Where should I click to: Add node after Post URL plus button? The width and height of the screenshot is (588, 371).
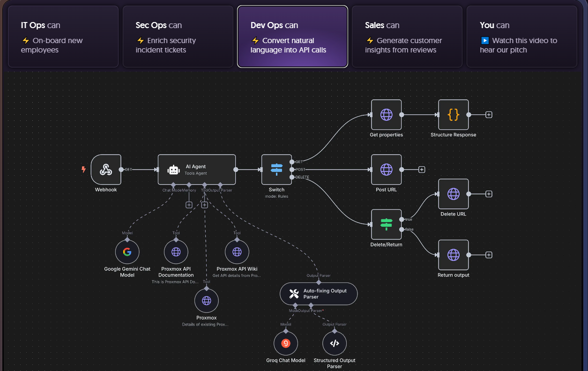[x=422, y=170]
